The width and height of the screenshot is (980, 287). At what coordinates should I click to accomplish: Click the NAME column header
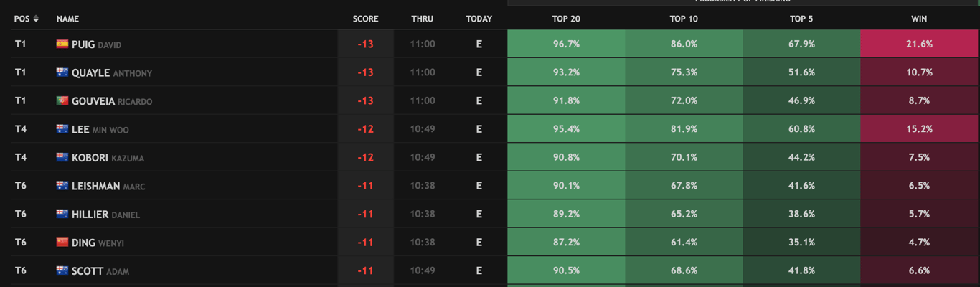pos(67,19)
